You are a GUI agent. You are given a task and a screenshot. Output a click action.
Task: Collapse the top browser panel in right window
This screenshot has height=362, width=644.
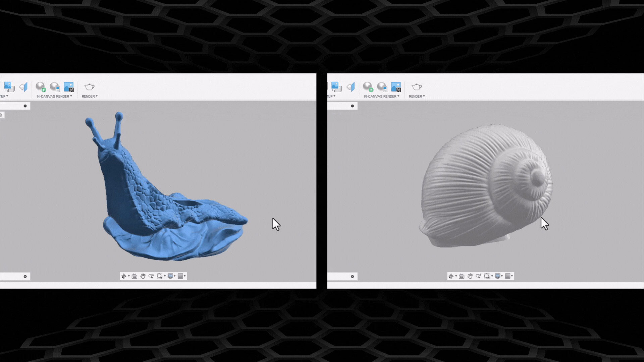tap(352, 106)
